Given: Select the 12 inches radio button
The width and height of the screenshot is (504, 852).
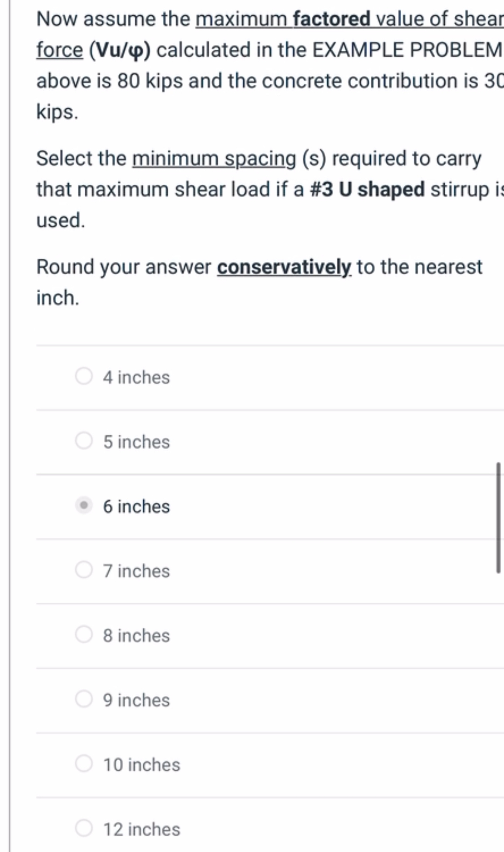Looking at the screenshot, I should (83, 830).
